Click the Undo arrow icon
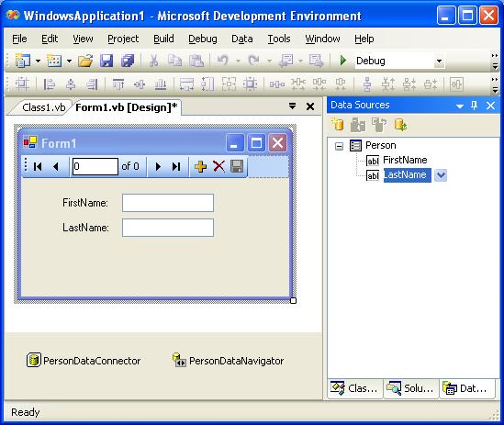504x425 pixels. coord(222,61)
